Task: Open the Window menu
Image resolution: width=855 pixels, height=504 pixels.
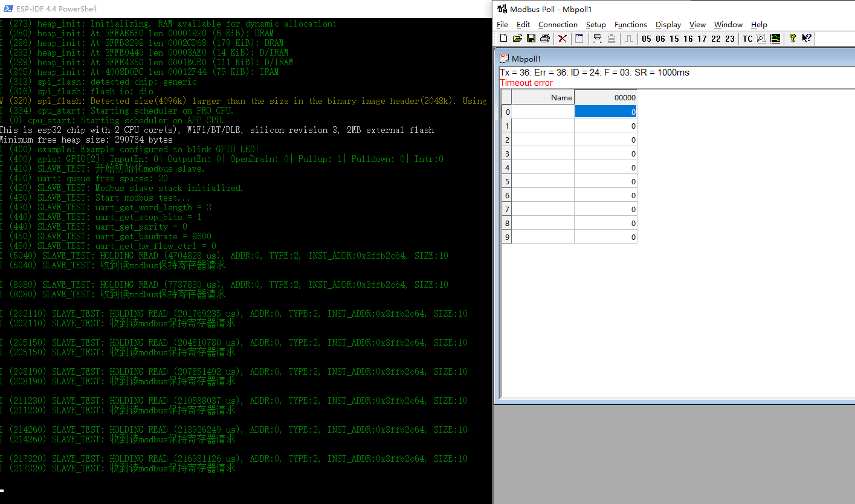Action: pos(728,25)
